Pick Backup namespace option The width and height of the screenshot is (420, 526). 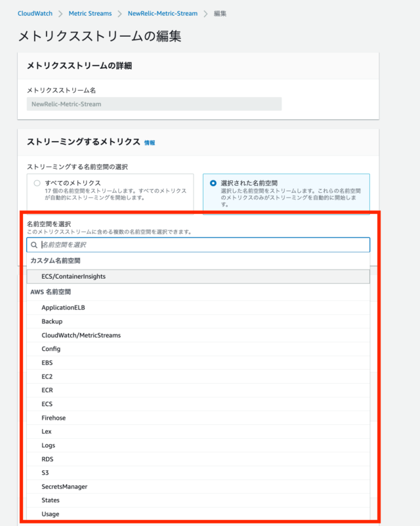coord(198,321)
